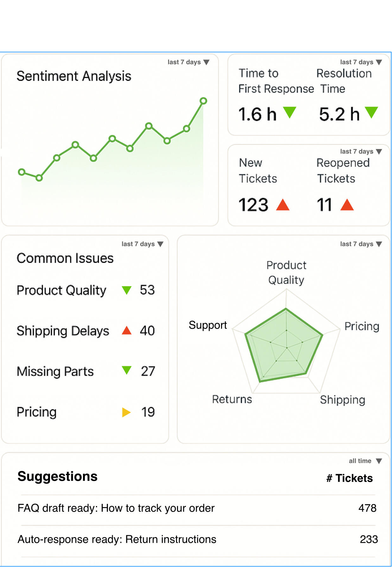Open the FAQ draft order tracking suggestion

pyautogui.click(x=116, y=508)
